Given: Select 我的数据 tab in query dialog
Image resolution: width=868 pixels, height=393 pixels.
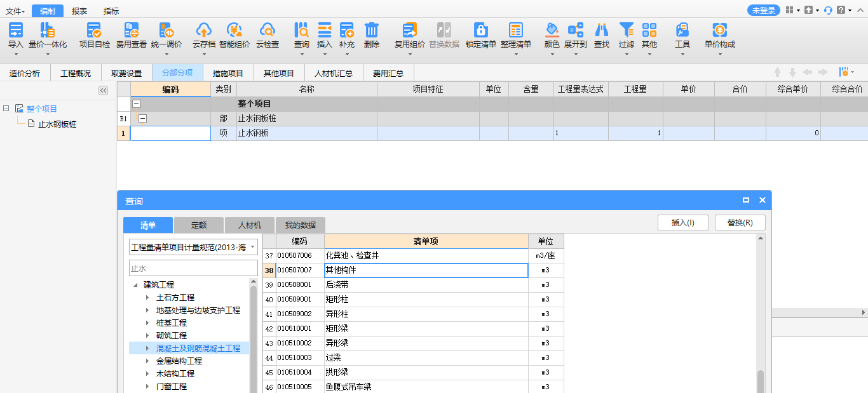Looking at the screenshot, I should pos(301,225).
